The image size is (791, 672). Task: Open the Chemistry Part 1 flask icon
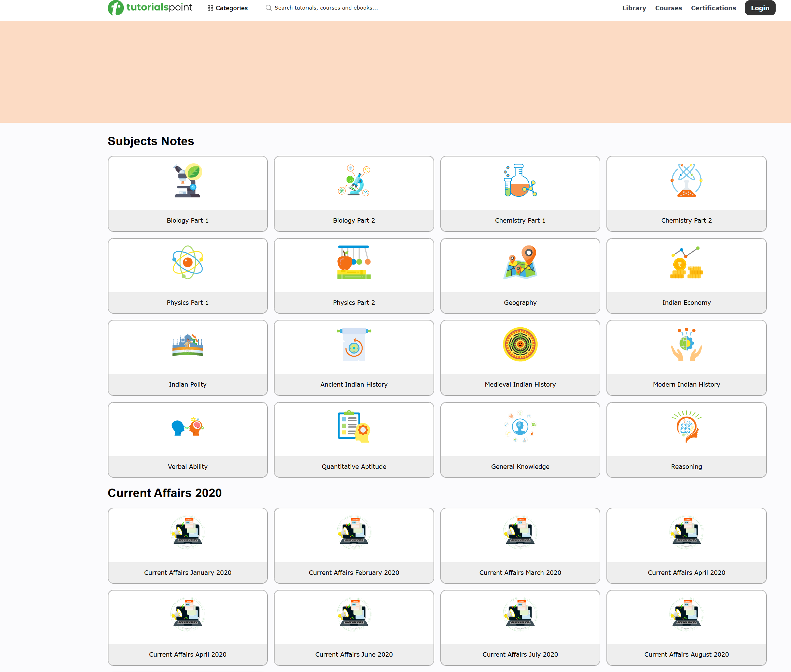pos(520,181)
